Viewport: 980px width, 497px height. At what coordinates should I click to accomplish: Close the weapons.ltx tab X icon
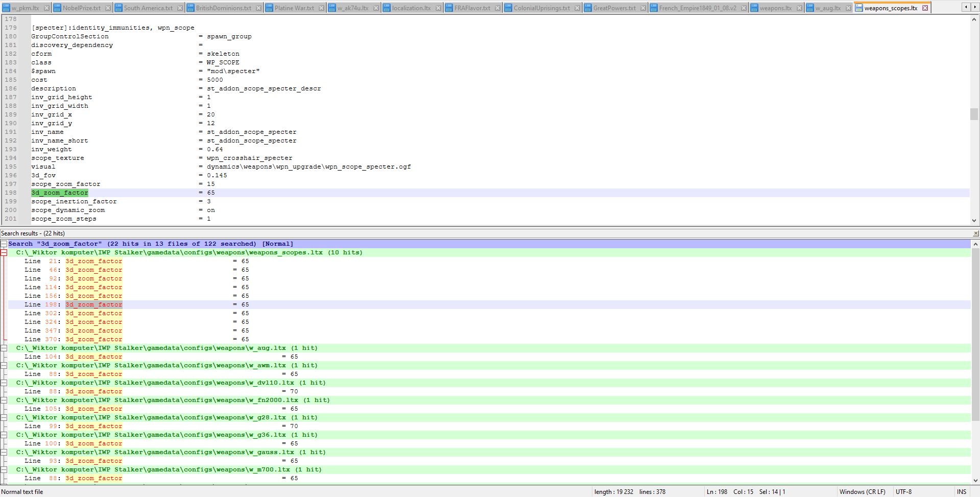click(x=800, y=8)
